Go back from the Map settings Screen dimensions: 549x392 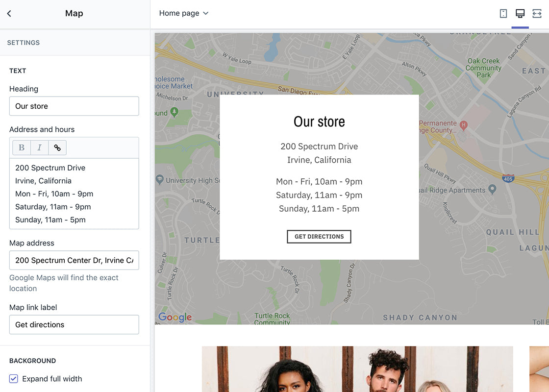9,13
